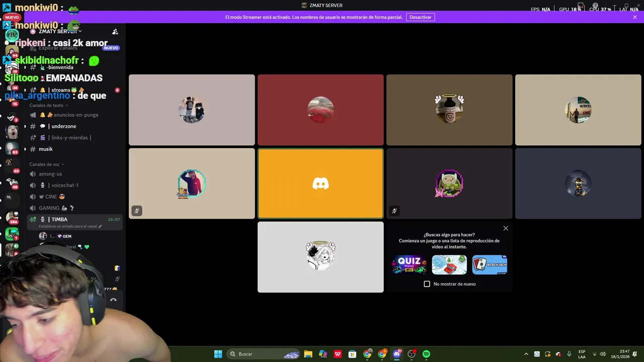Show hidden system tray icons
The height and width of the screenshot is (362, 644).
point(526,354)
